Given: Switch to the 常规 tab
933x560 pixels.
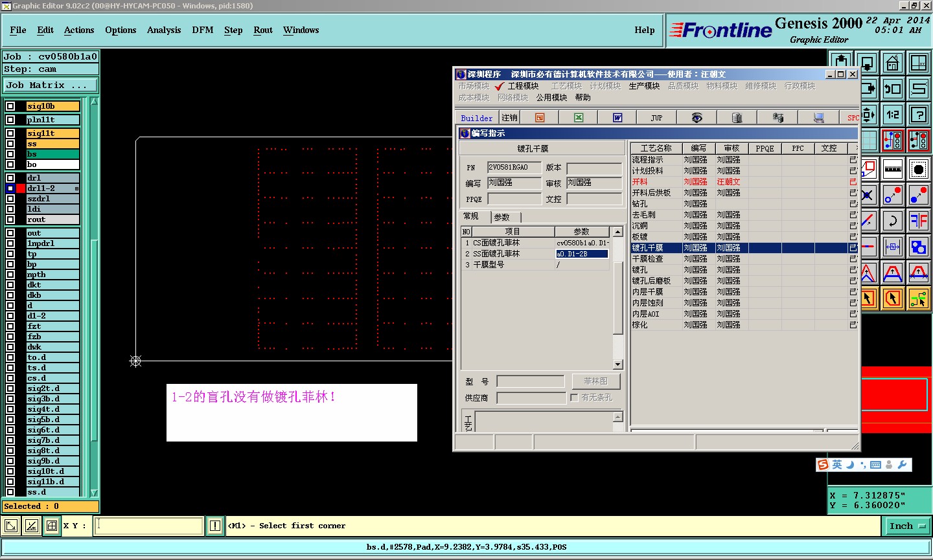Looking at the screenshot, I should 471,216.
